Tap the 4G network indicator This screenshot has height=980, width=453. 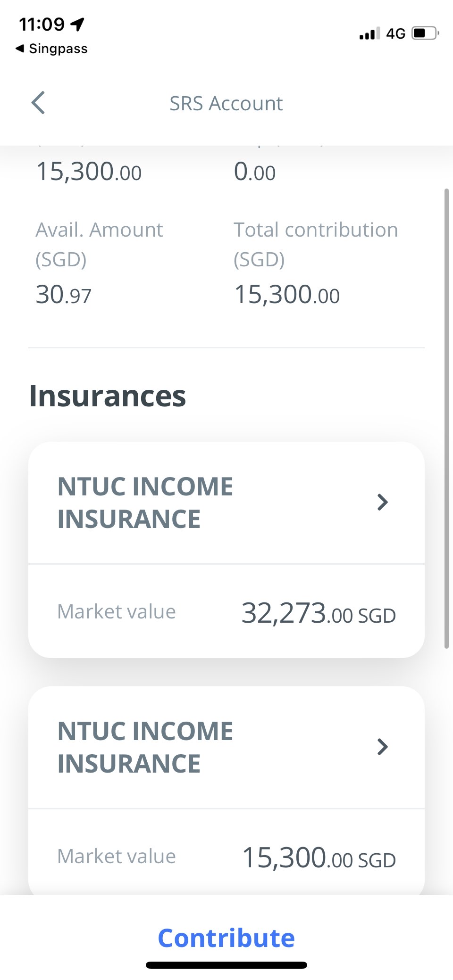(x=395, y=34)
